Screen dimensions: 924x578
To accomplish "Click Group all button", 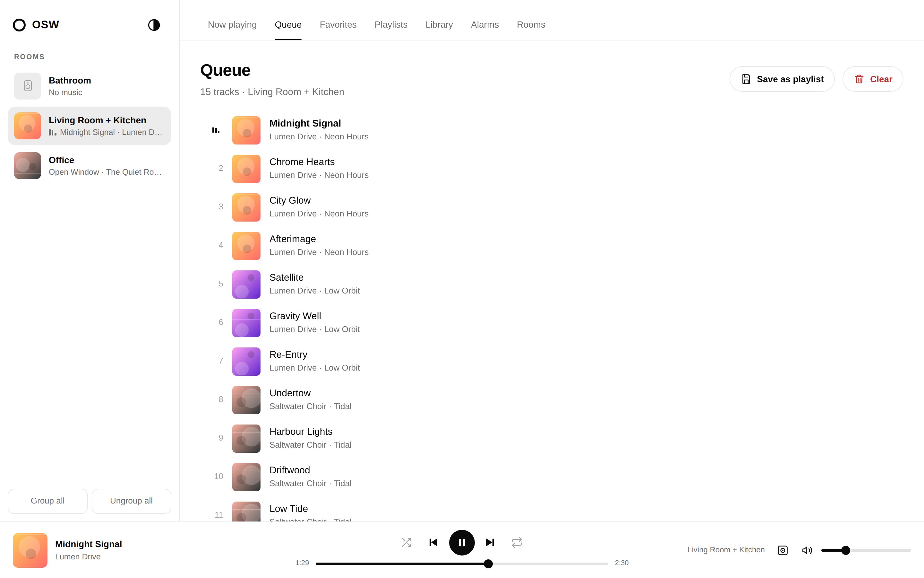I will pos(48,501).
